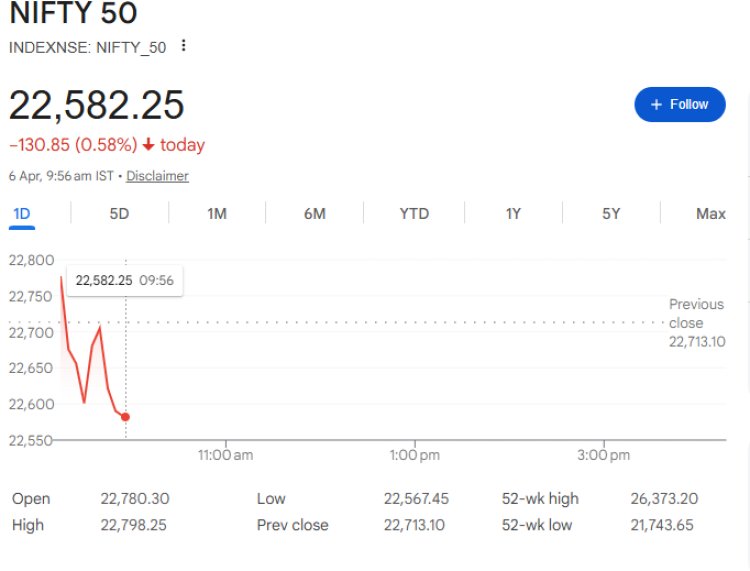The width and height of the screenshot is (750, 571).
Task: Switch to the 1M chart tab
Action: (217, 213)
